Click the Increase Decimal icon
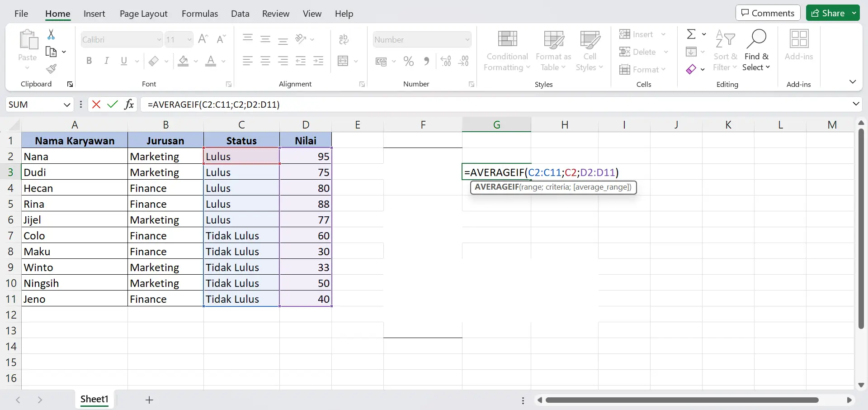868x410 pixels. click(x=446, y=61)
